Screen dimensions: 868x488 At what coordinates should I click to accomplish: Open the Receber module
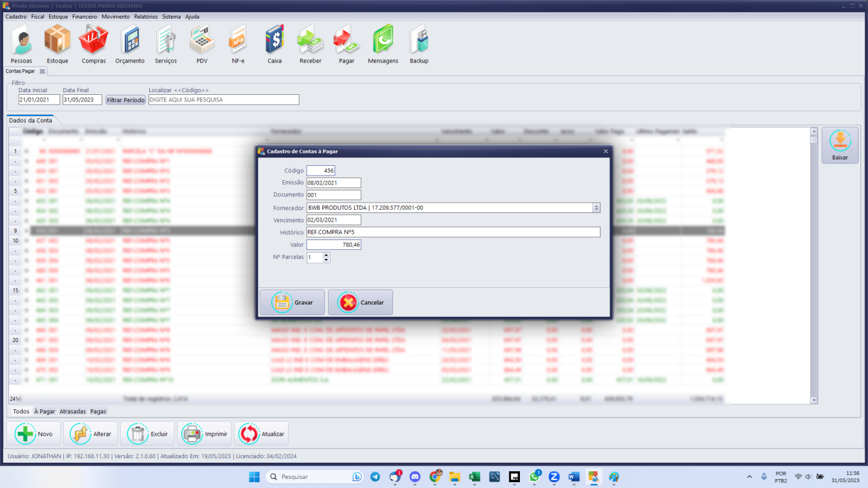[x=310, y=43]
